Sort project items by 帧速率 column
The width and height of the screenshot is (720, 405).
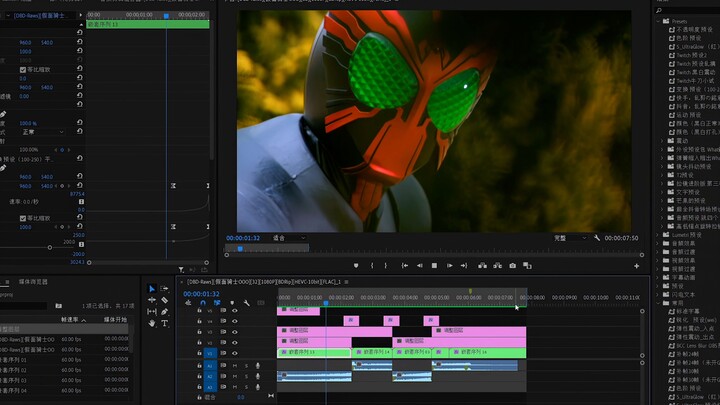pos(70,320)
